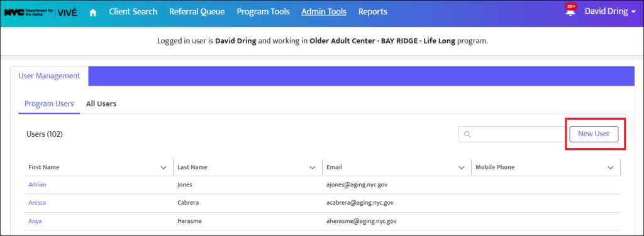Click the NYC Aging VIVÉ logo

click(x=41, y=12)
